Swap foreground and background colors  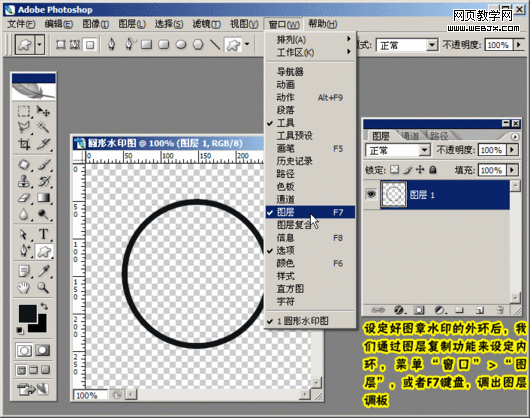tap(44, 306)
